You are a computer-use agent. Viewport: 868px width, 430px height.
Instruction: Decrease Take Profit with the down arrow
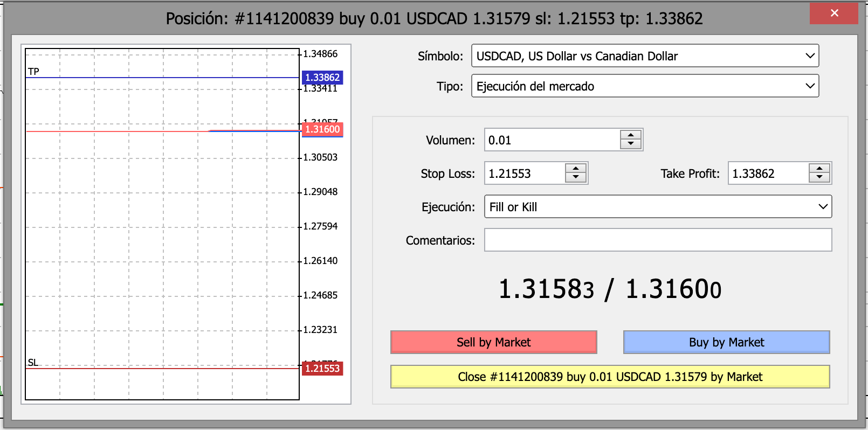(x=819, y=178)
